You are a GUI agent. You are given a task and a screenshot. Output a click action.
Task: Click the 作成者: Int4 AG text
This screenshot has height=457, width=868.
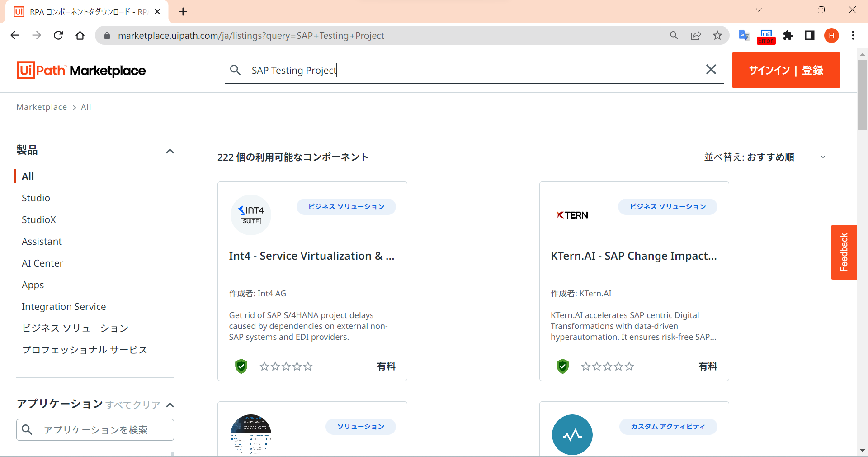point(258,294)
